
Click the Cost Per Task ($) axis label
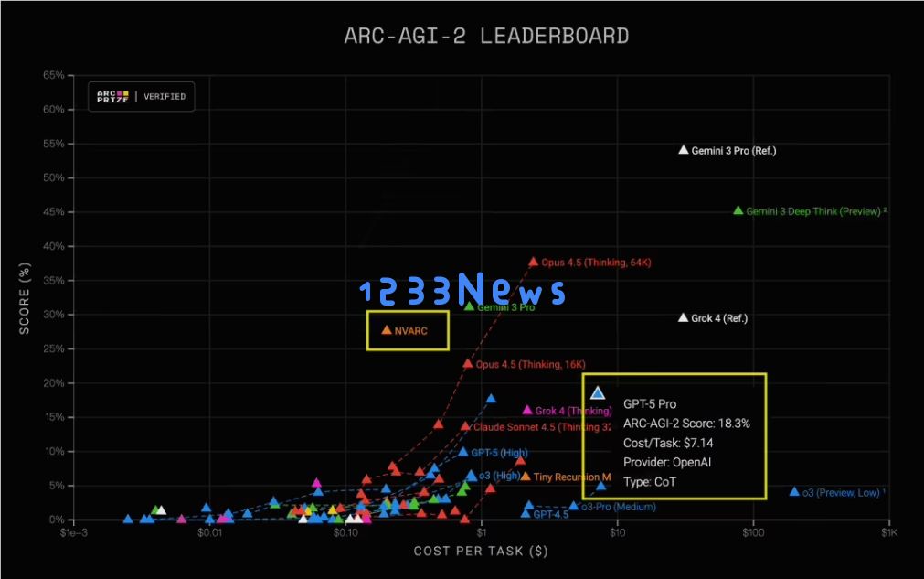tap(481, 551)
